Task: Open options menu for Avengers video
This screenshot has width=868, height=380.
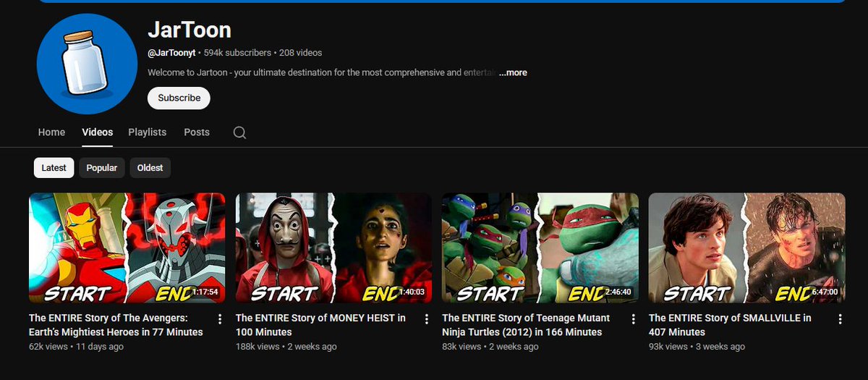Action: tap(220, 319)
